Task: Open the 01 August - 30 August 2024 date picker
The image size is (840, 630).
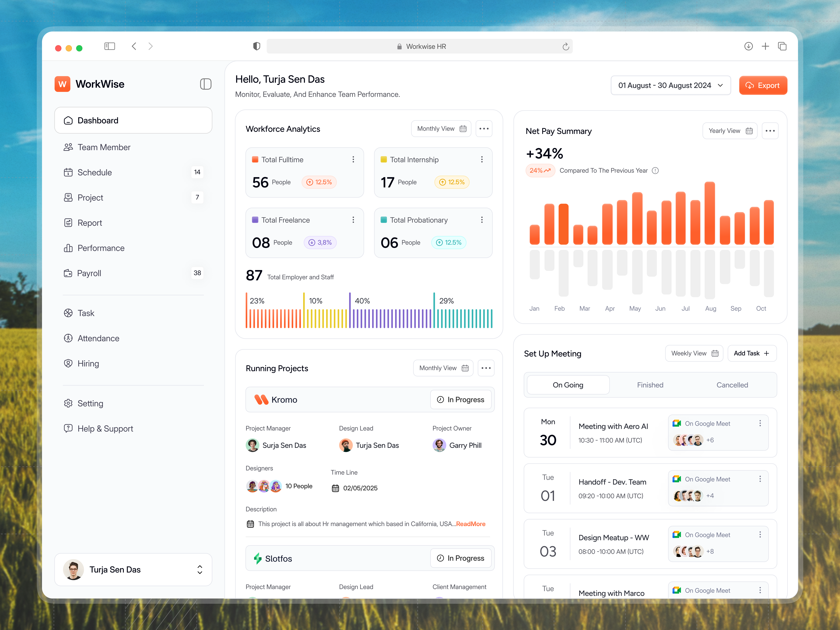Action: point(671,85)
